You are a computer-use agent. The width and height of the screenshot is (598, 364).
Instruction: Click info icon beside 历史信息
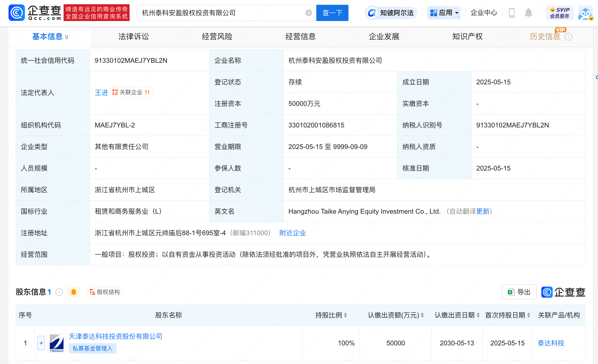(x=568, y=37)
